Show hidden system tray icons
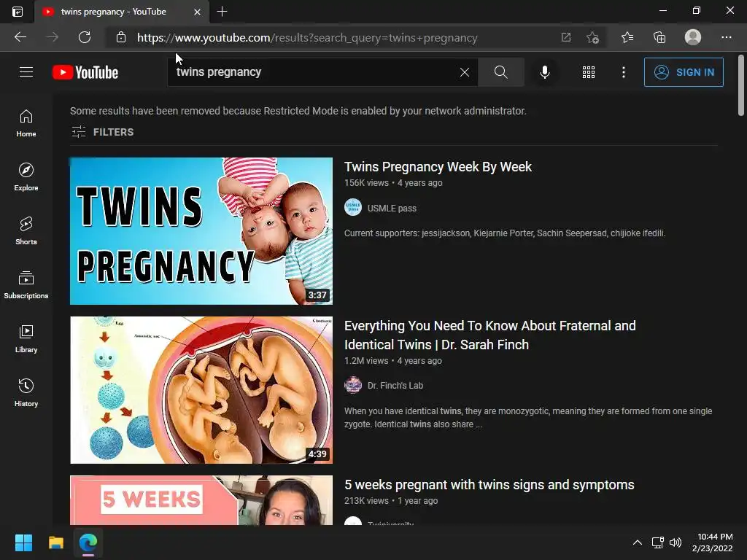Viewport: 747px width, 560px height. 637,542
